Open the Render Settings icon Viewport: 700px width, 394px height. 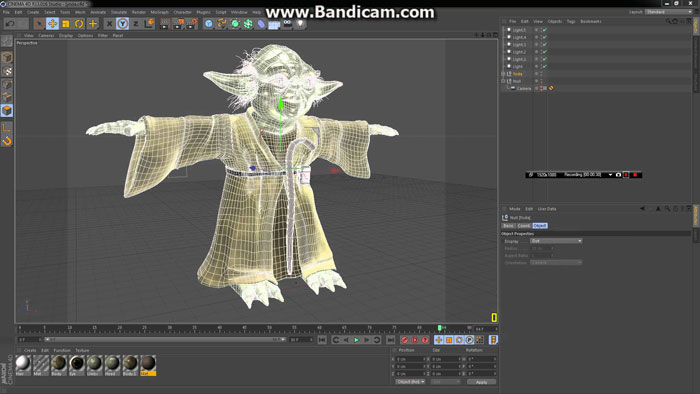click(192, 24)
